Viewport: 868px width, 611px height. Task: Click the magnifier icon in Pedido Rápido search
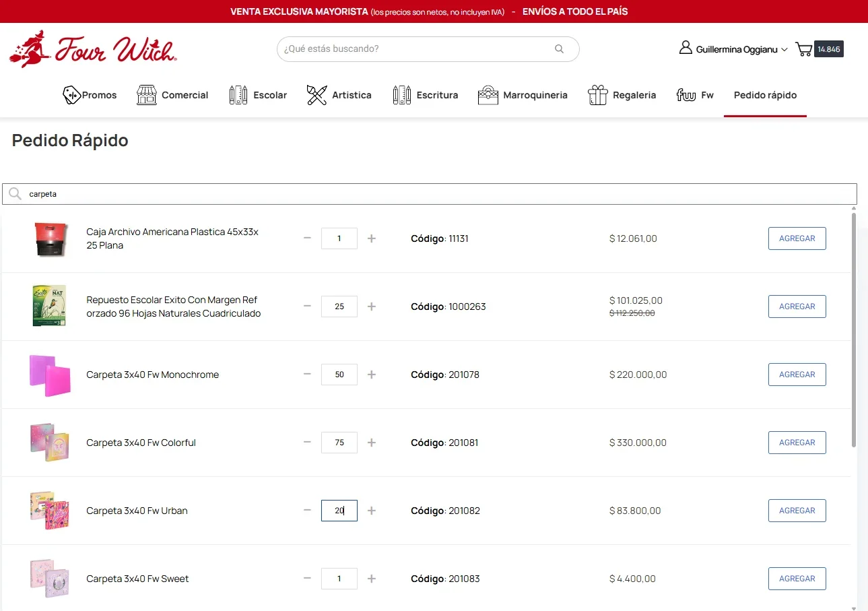point(15,194)
